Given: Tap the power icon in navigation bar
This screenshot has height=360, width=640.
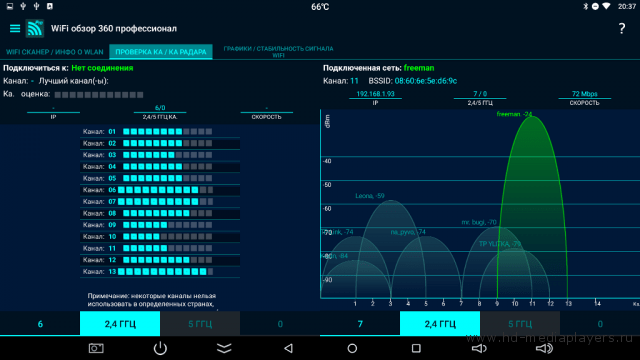Looking at the screenshot, I should [x=160, y=348].
